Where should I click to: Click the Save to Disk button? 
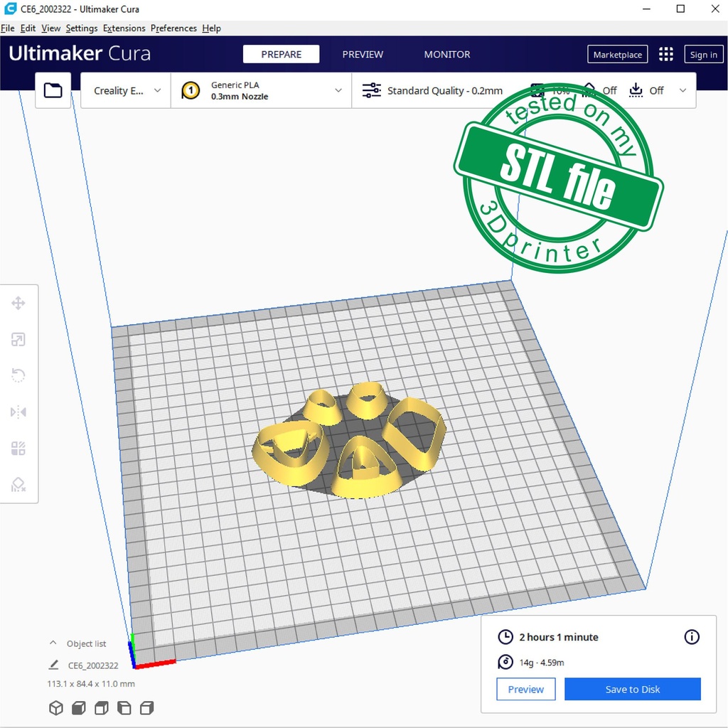point(632,689)
